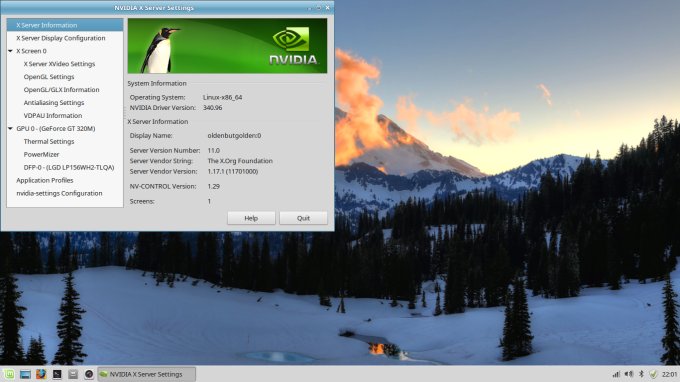Viewport: 680px width, 382px height.
Task: Click the round dark launcher icon in the panel
Action: pyautogui.click(x=89, y=374)
